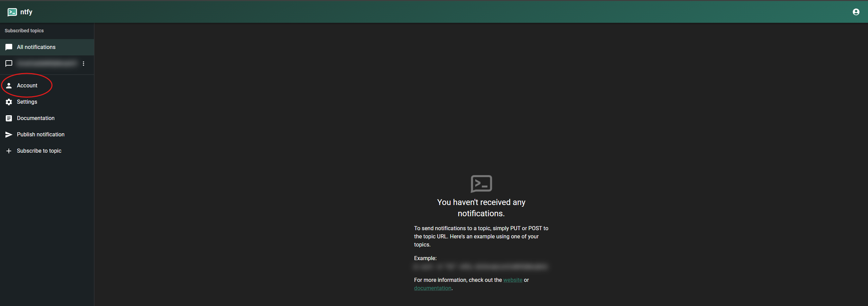The height and width of the screenshot is (306, 868).
Task: Click the Settings gear icon
Action: (9, 102)
